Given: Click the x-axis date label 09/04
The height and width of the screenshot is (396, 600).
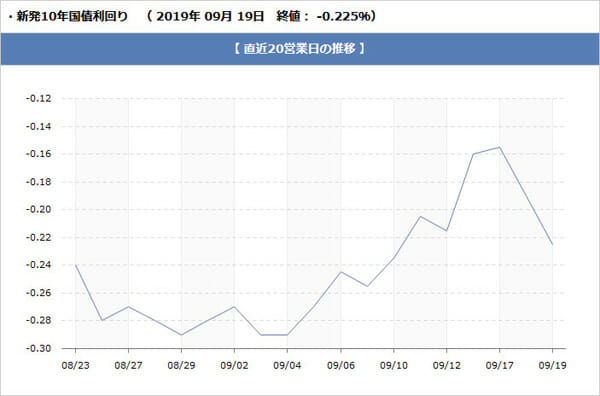Looking at the screenshot, I should click(x=287, y=365).
